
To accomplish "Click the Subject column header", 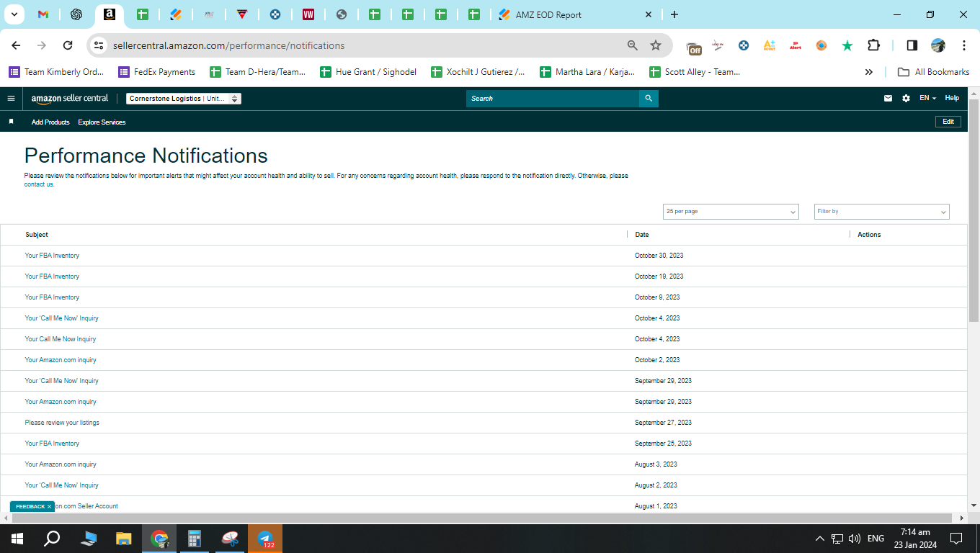I will pyautogui.click(x=37, y=235).
